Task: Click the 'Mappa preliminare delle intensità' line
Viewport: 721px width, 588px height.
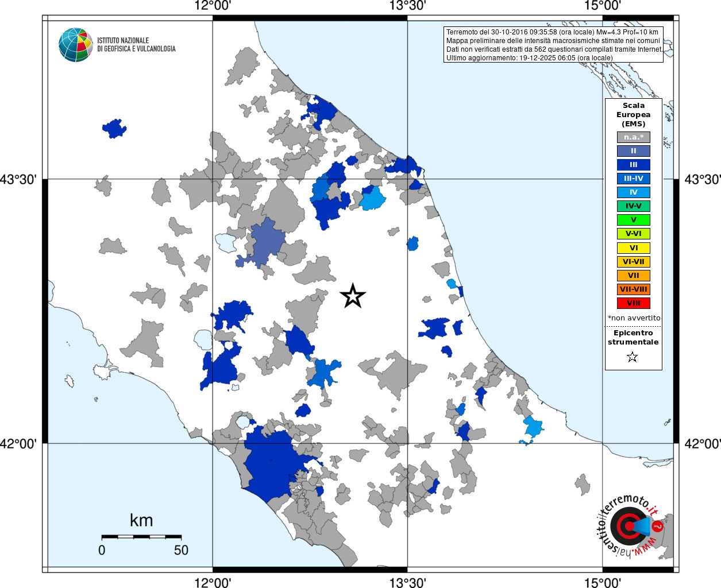Action: (x=553, y=41)
